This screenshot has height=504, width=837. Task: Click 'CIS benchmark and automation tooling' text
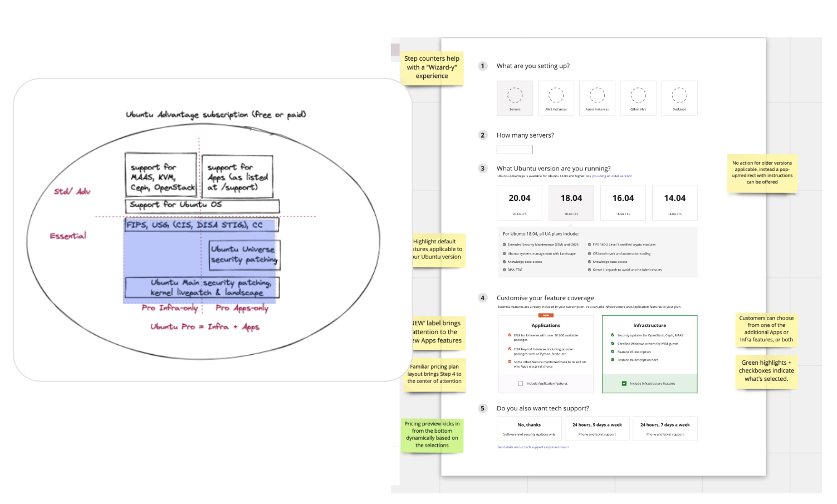[x=621, y=253]
